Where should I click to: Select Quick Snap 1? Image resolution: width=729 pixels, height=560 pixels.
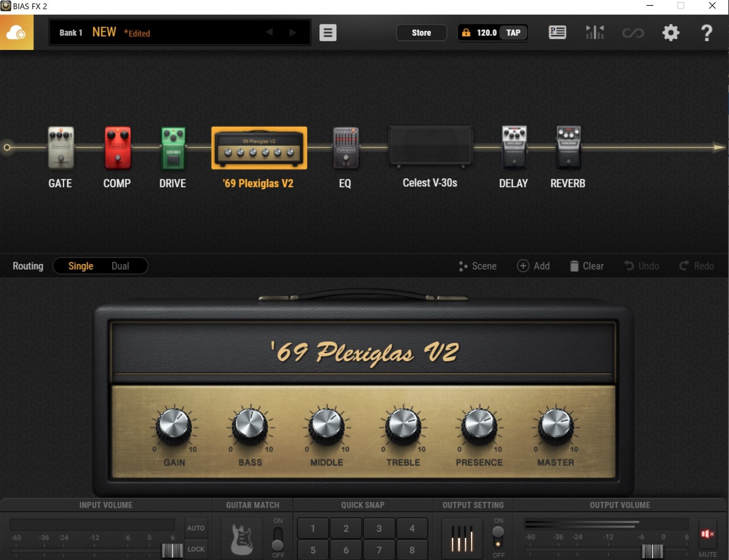click(313, 528)
